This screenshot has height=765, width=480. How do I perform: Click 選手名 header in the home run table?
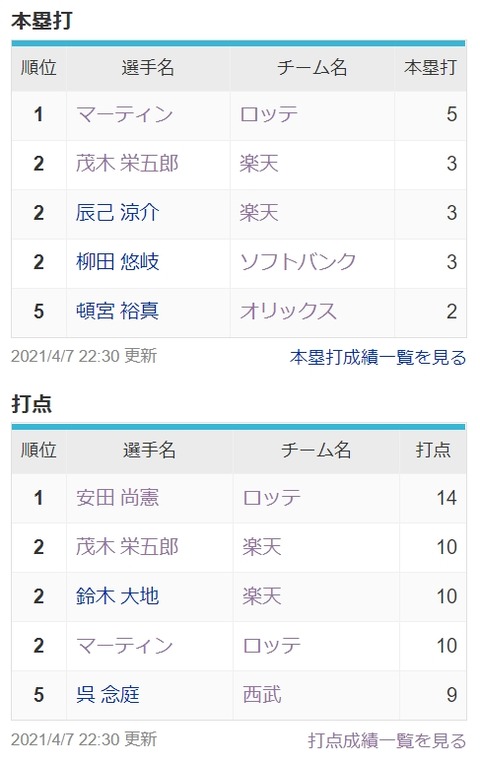point(148,67)
